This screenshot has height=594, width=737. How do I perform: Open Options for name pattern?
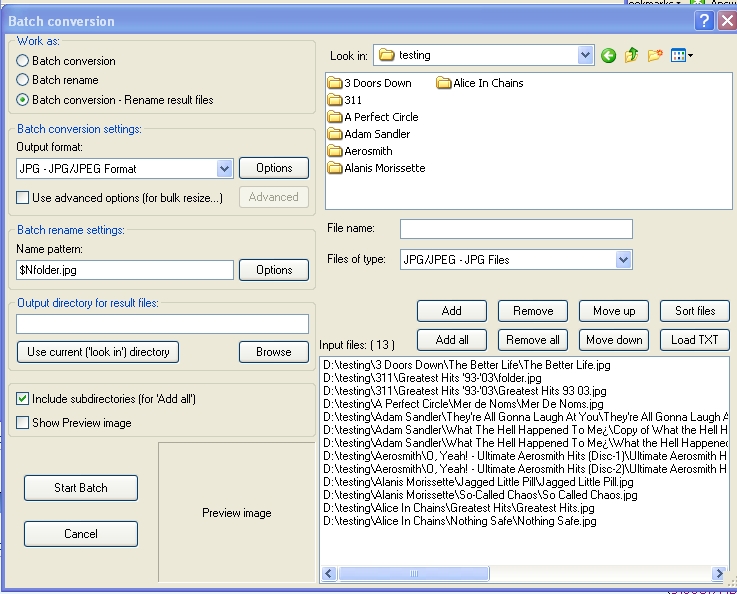pos(274,270)
